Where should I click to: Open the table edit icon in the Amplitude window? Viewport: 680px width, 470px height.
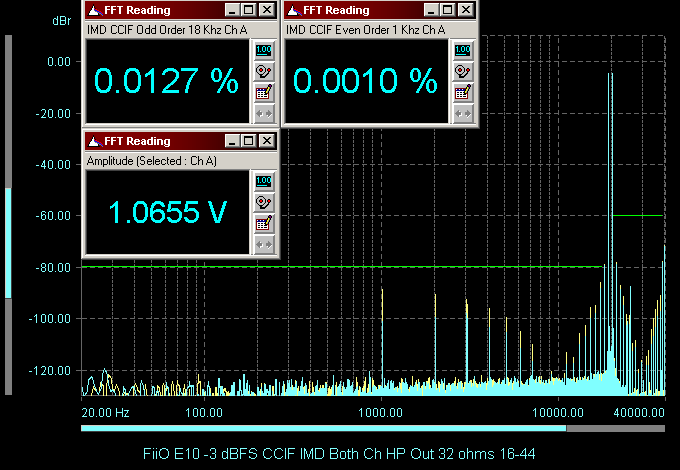coord(263,223)
